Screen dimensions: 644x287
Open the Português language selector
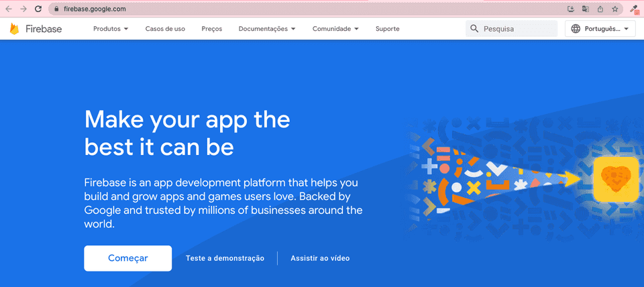point(600,29)
